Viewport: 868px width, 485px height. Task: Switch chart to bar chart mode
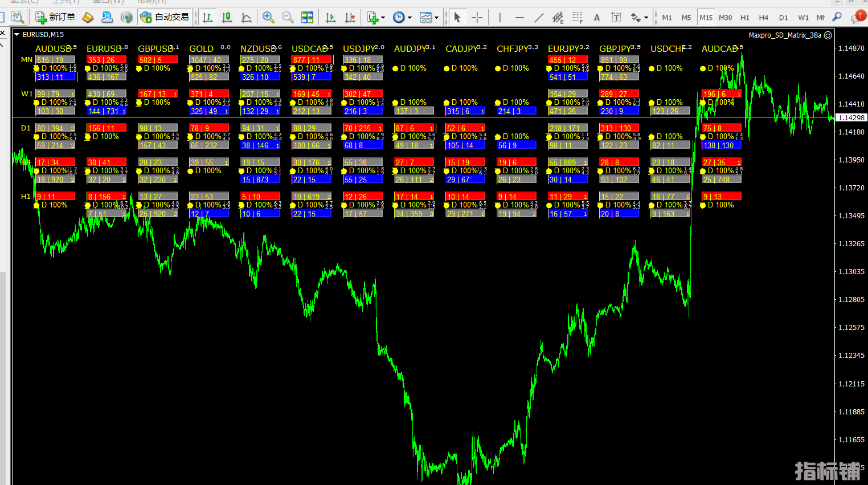coord(208,18)
